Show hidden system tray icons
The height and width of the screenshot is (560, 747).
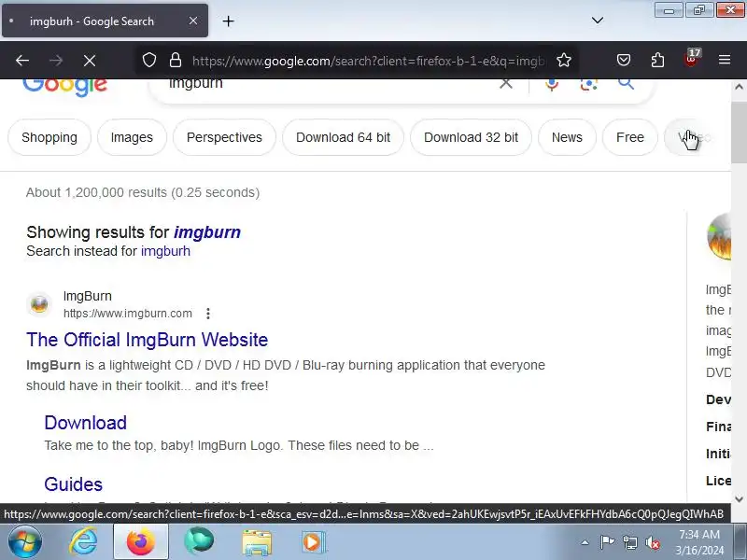(585, 542)
